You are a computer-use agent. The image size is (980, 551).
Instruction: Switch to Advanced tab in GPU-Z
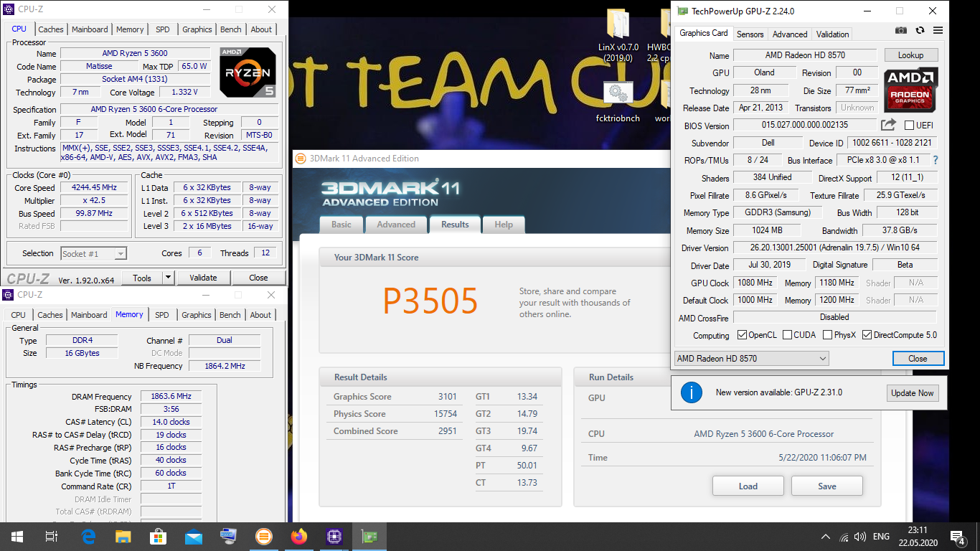(790, 34)
